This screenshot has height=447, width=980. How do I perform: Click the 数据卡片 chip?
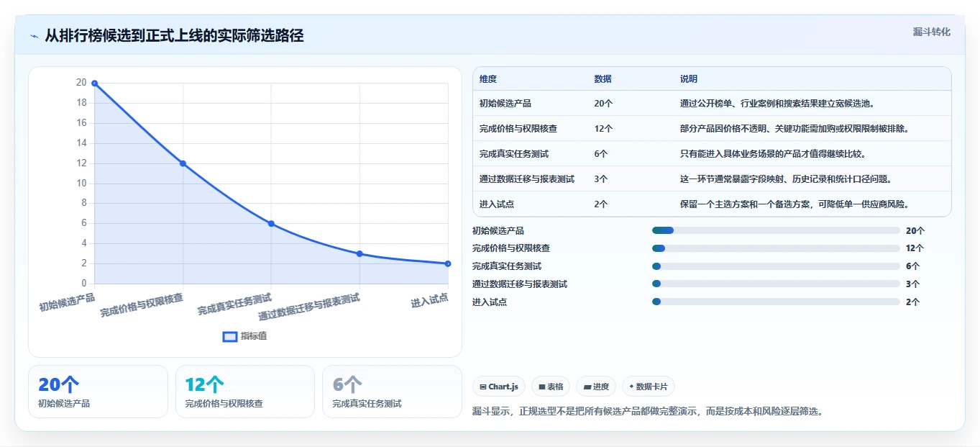click(649, 387)
